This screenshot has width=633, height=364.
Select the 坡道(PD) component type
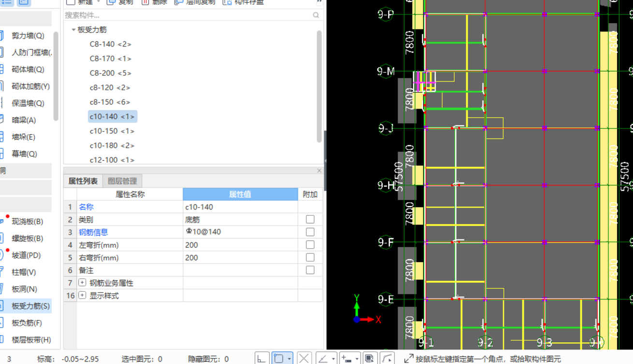click(x=26, y=255)
